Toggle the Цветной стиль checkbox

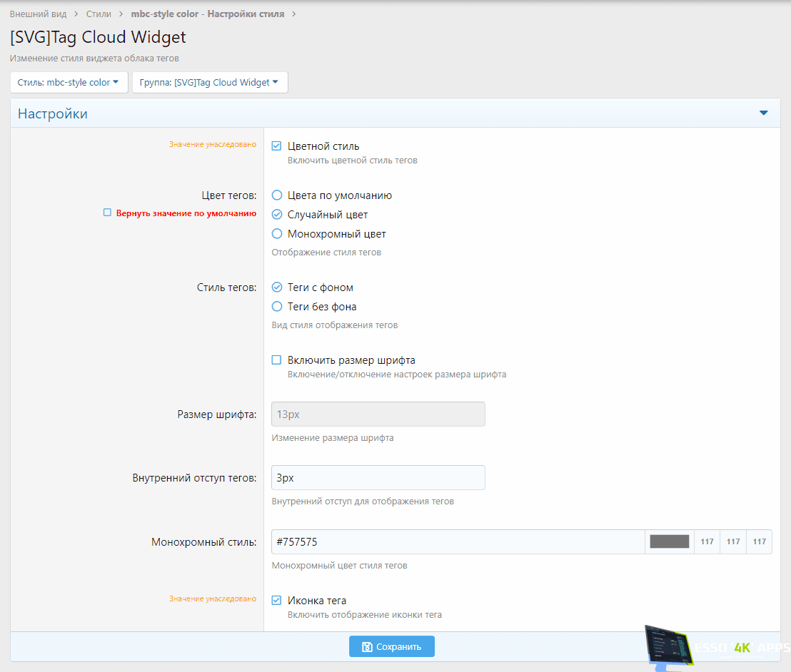click(277, 146)
